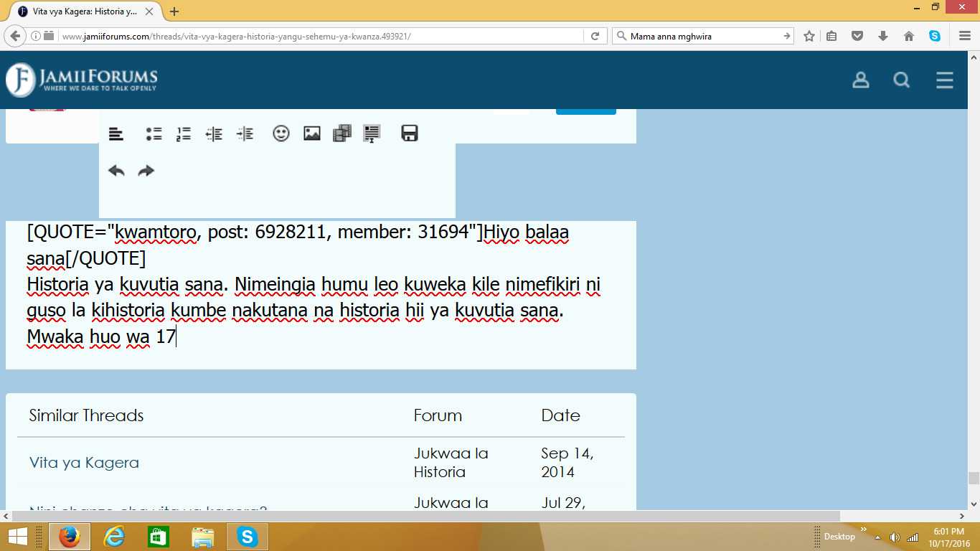980x551 pixels.
Task: Click the quote block insert icon
Action: [372, 133]
